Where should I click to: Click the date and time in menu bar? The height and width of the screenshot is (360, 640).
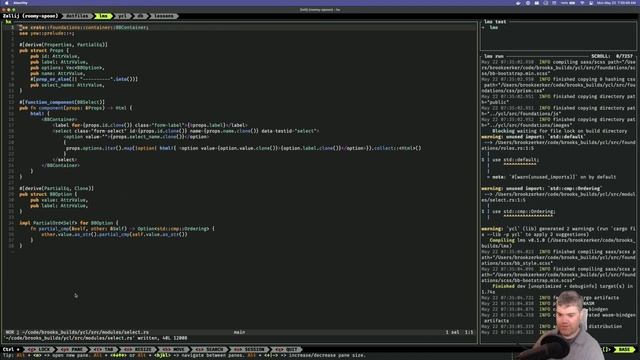click(x=616, y=3)
